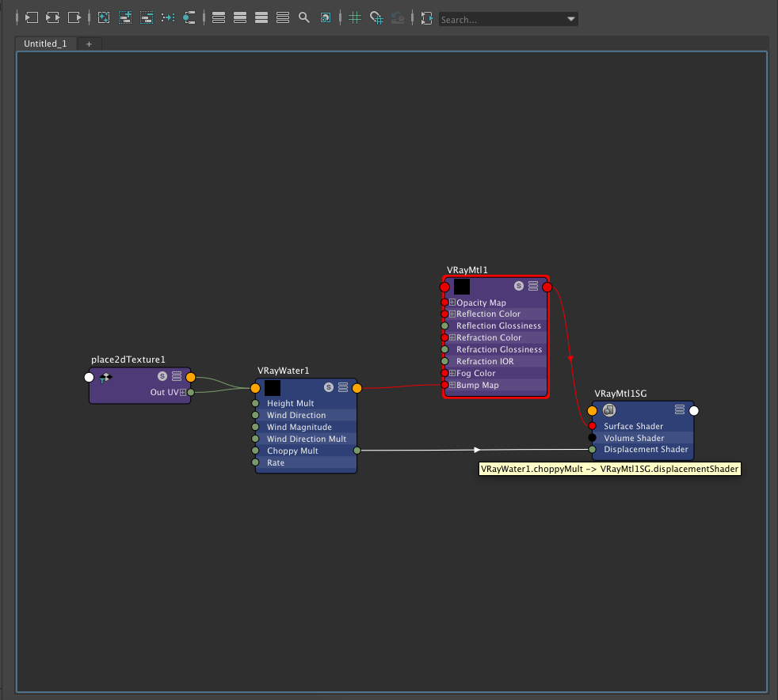Expand the Out UV attribute on place2dTexture1

coord(182,392)
